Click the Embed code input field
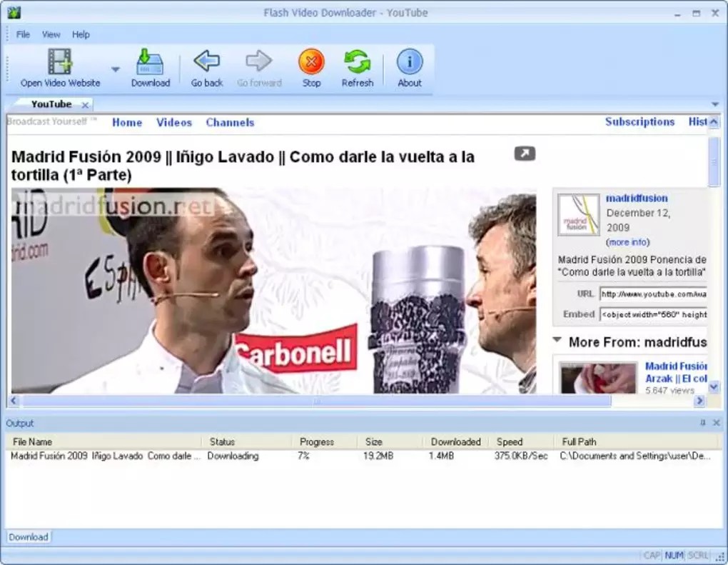 (653, 314)
